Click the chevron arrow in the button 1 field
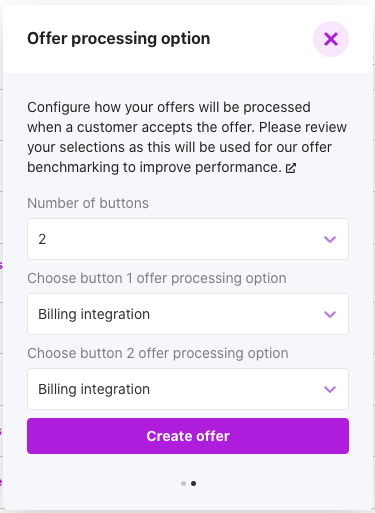 330,314
